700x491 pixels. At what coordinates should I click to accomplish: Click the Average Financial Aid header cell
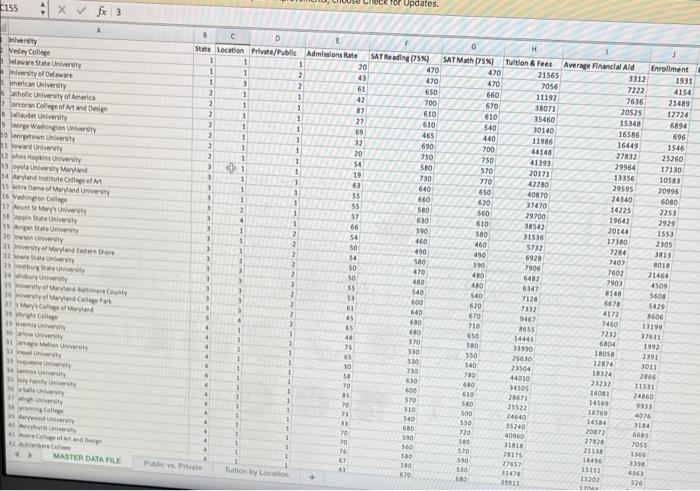coord(599,66)
